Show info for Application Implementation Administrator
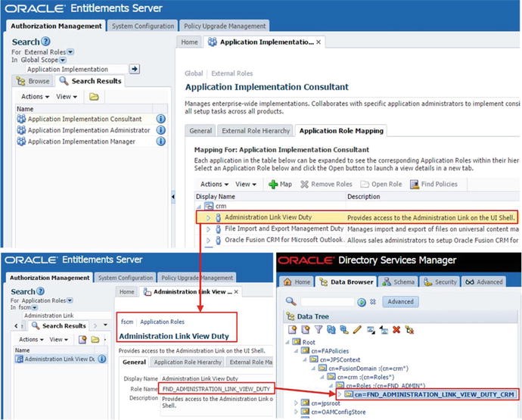Image resolution: width=522 pixels, height=420 pixels. pos(161,130)
